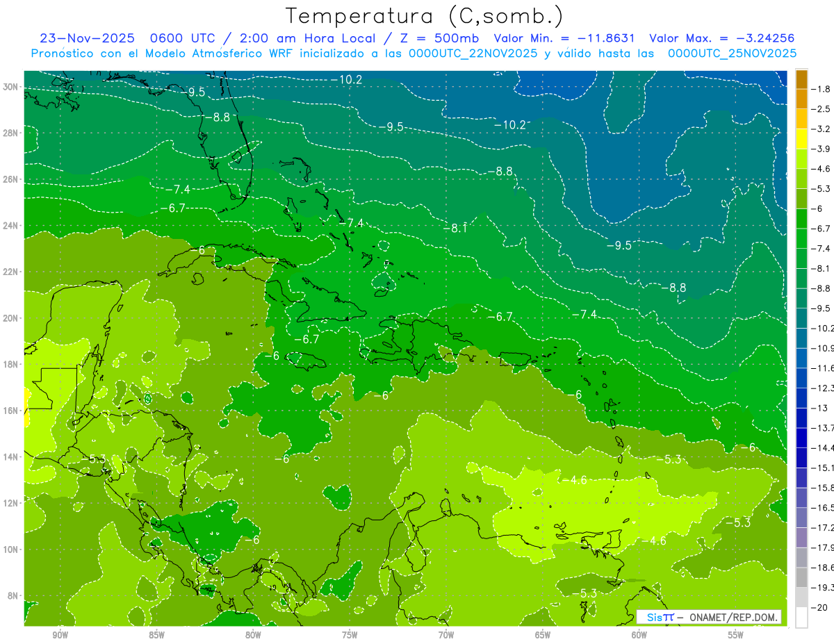Click the '60W' longitude axis label
This screenshot has width=834, height=644.
(x=639, y=635)
